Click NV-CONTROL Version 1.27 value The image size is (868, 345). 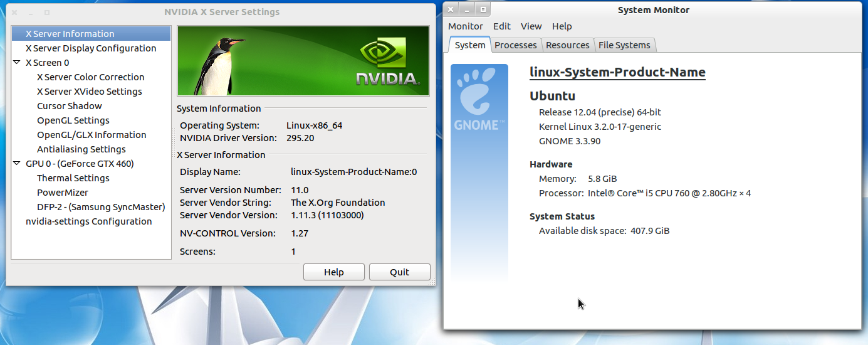coord(300,233)
